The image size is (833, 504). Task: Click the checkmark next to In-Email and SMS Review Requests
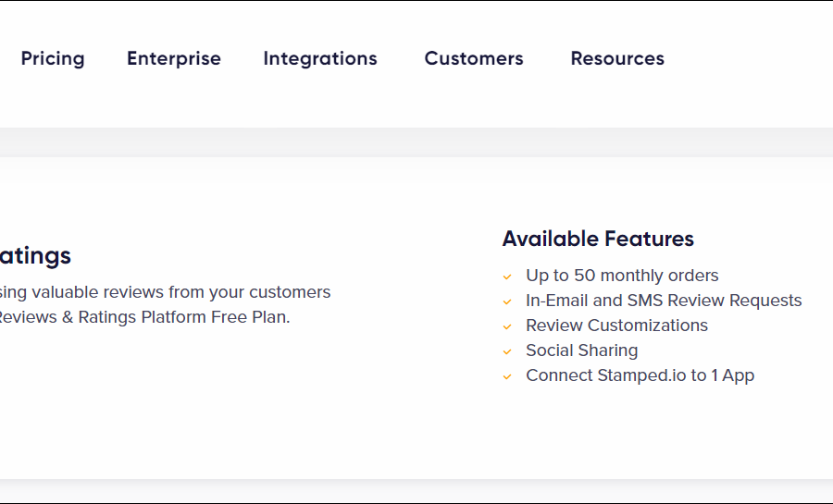pyautogui.click(x=507, y=301)
